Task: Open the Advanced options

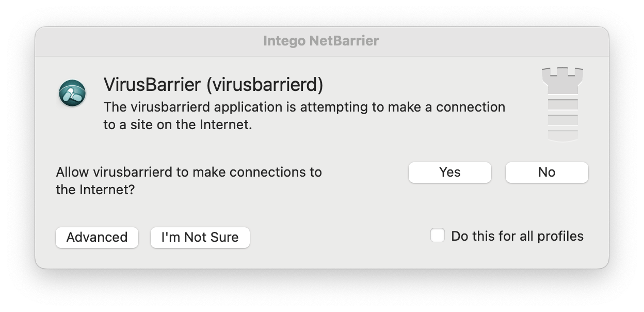Action: coord(97,238)
